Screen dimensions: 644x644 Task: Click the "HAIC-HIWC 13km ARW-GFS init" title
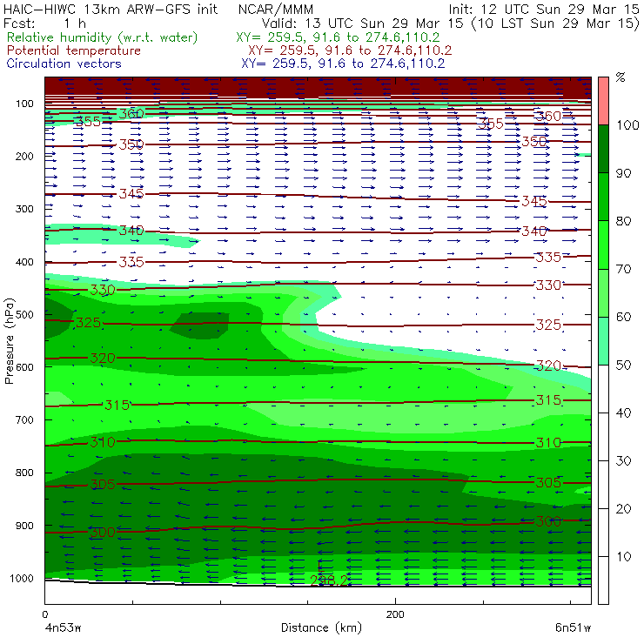tap(111, 9)
